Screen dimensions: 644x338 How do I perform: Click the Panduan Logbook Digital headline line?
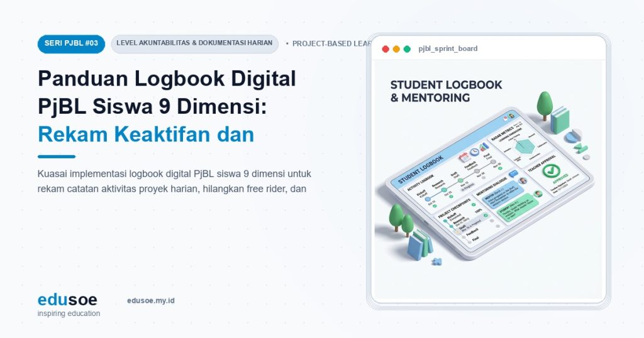tap(167, 79)
